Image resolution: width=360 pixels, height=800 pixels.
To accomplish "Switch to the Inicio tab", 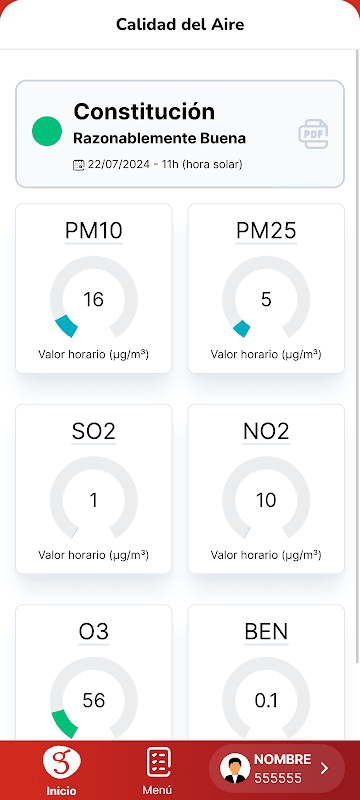I will coord(62,770).
